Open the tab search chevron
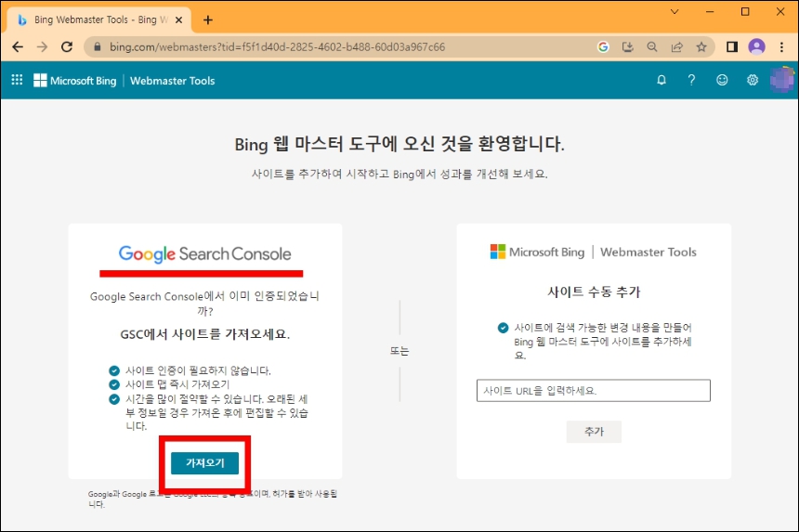 point(675,12)
